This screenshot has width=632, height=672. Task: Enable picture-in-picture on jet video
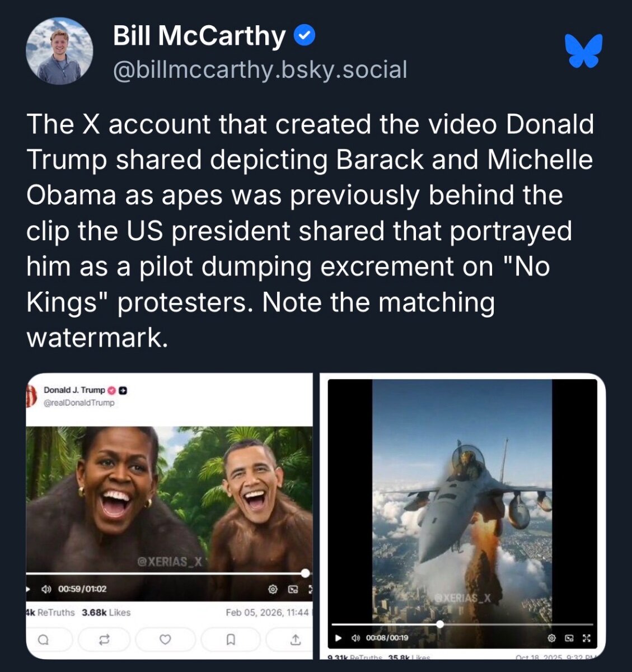click(x=569, y=638)
